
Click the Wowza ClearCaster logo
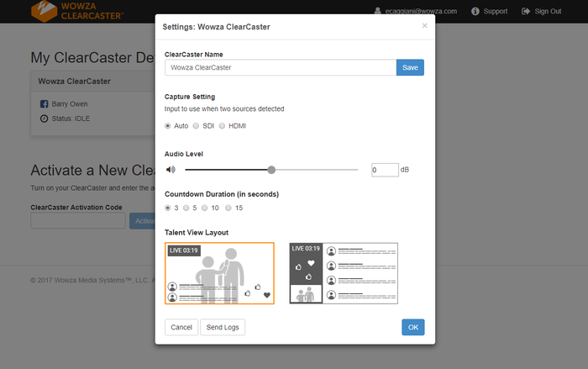click(x=77, y=11)
